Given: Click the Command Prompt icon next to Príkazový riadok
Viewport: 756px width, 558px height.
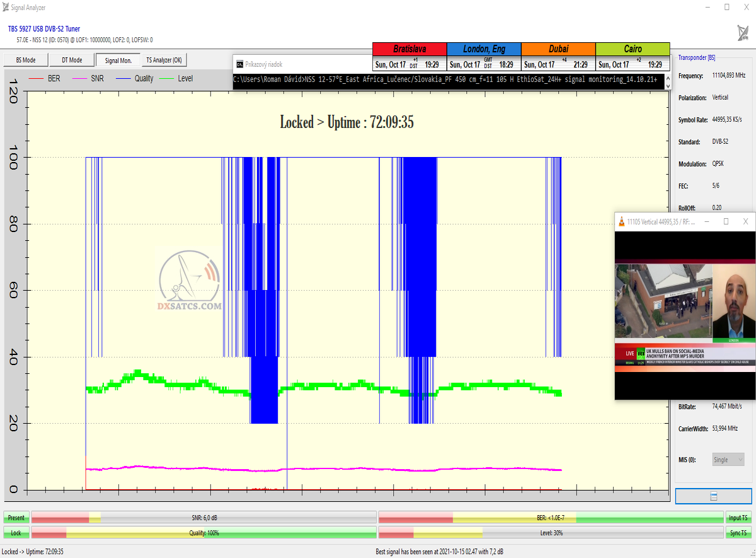Looking at the screenshot, I should tap(240, 64).
